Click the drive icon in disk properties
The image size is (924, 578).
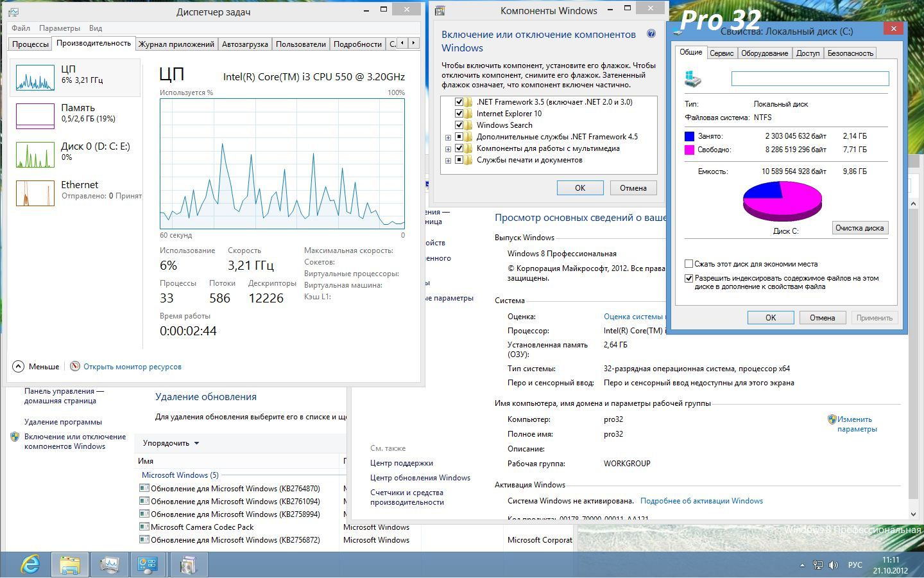click(x=693, y=79)
